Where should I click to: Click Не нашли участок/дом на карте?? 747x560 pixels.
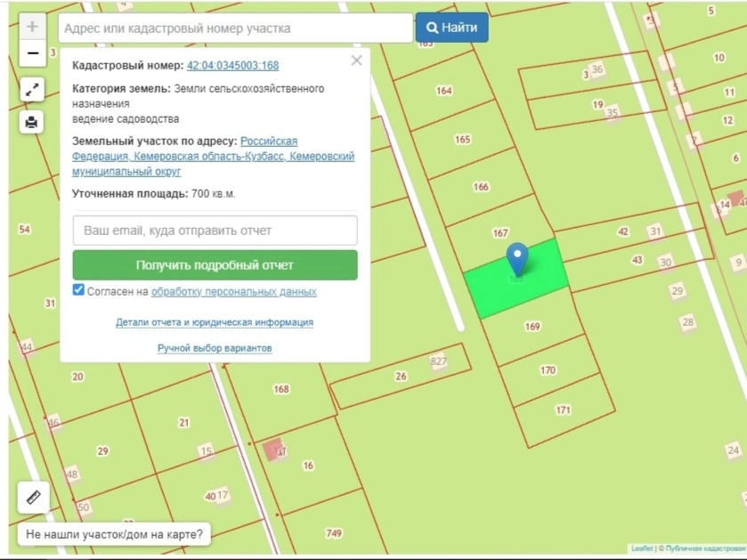pos(114,534)
